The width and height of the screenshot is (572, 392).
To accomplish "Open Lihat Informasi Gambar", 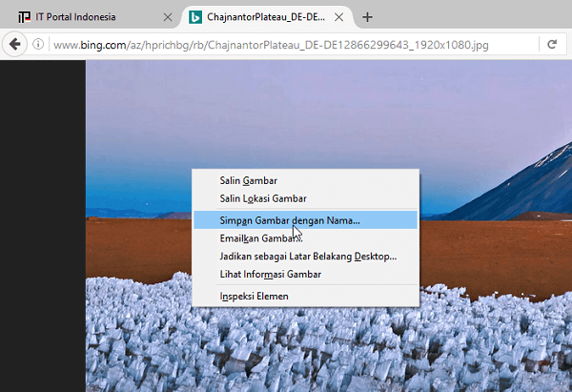I will pyautogui.click(x=306, y=274).
